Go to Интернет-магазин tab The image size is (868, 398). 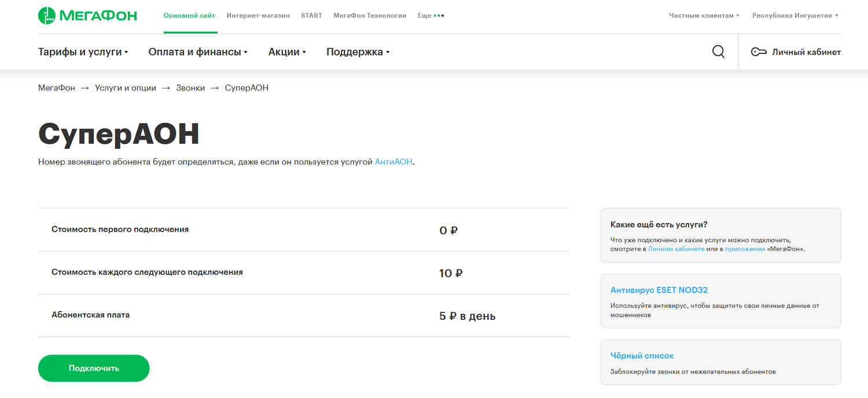[258, 16]
